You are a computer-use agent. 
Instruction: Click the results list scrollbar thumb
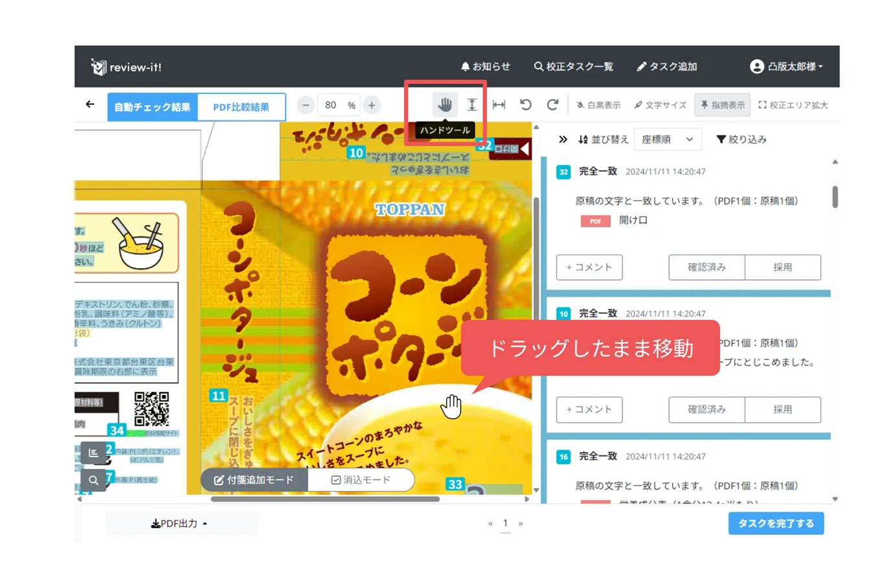coord(835,197)
